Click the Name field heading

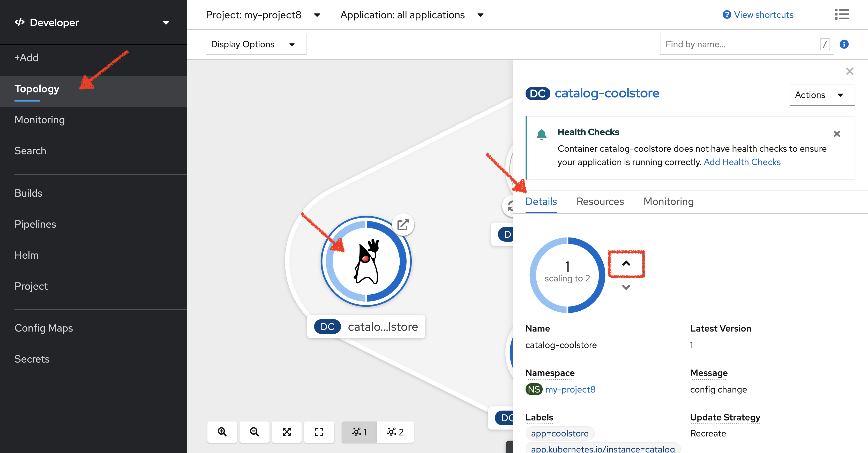pyautogui.click(x=537, y=328)
